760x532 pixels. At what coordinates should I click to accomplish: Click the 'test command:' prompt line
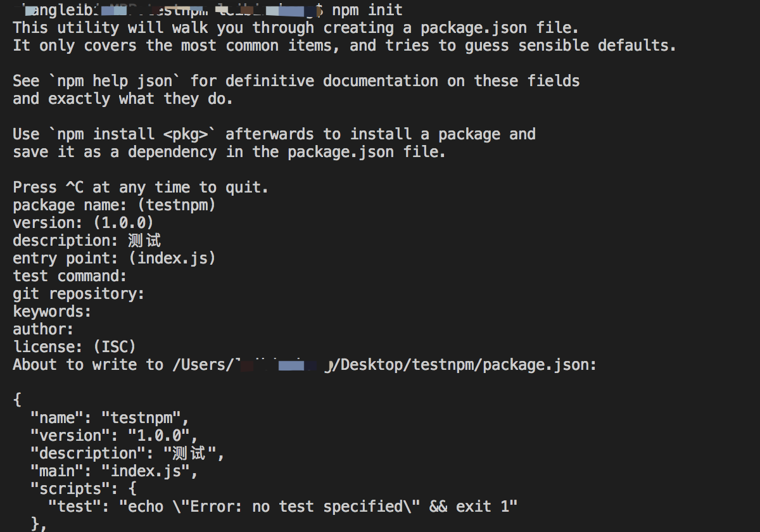[70, 276]
